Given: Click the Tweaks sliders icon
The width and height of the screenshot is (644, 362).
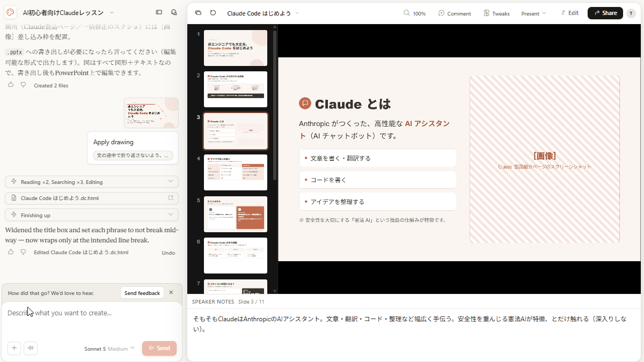Looking at the screenshot, I should pos(486,13).
